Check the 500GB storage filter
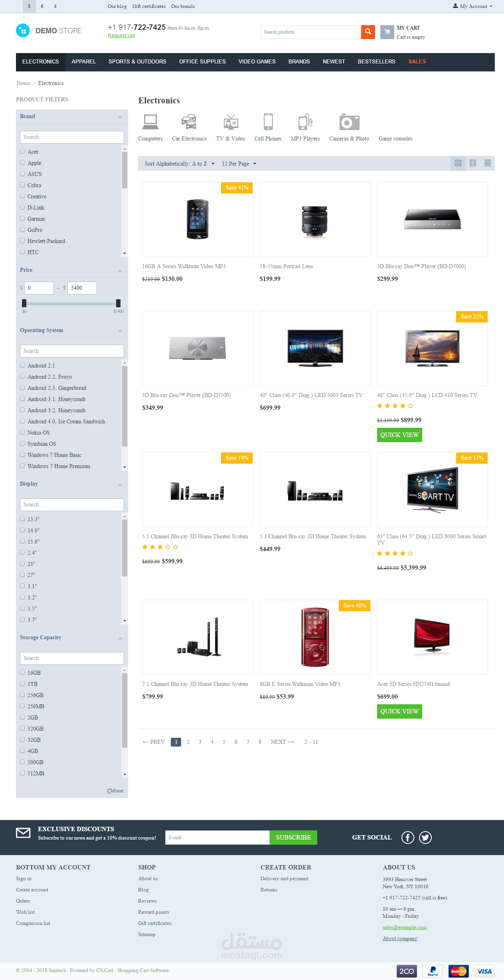The width and height of the screenshot is (504, 980). pyautogui.click(x=23, y=762)
